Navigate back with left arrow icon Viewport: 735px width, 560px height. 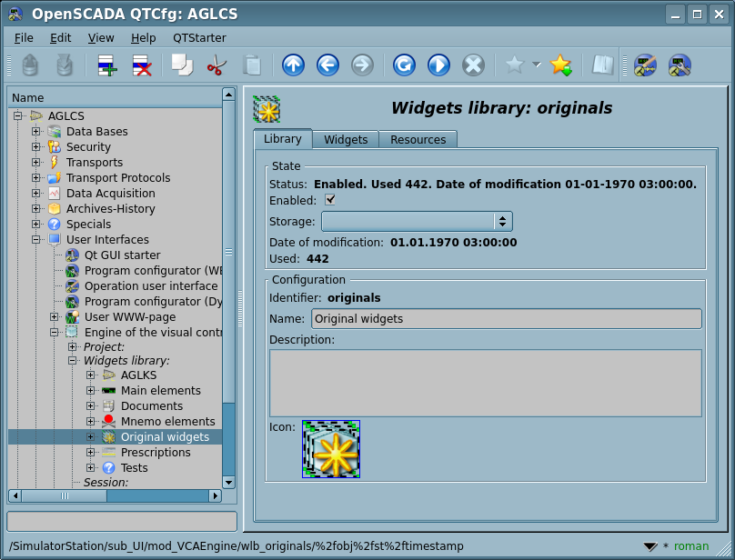(327, 65)
